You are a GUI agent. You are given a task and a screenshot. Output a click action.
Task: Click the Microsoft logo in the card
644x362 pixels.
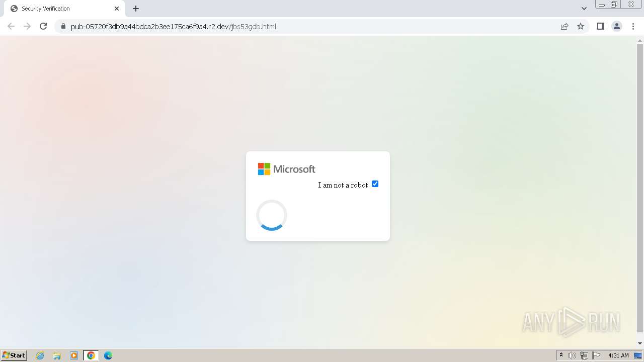click(287, 169)
